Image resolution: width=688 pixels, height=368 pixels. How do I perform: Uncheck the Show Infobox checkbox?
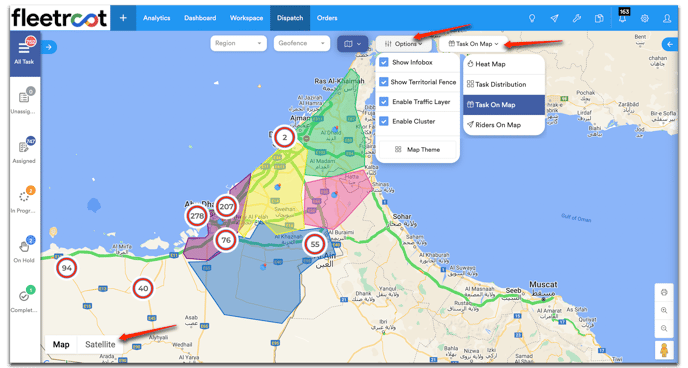point(384,62)
